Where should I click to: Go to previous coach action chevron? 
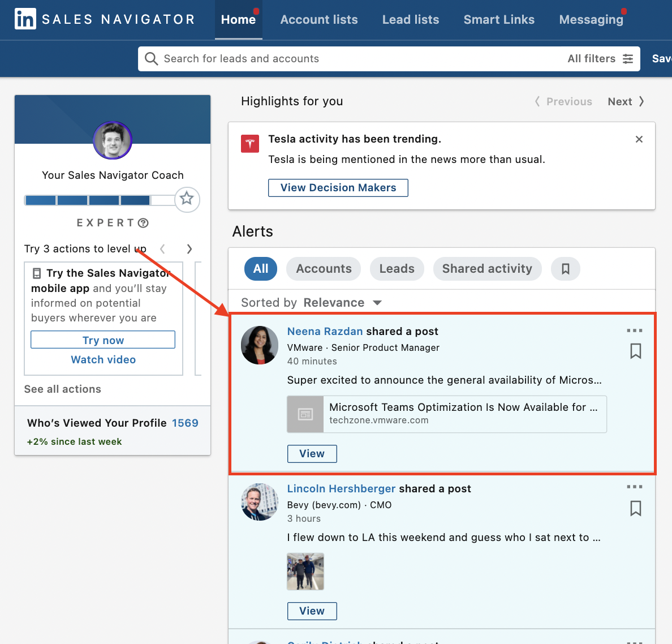[x=162, y=249]
